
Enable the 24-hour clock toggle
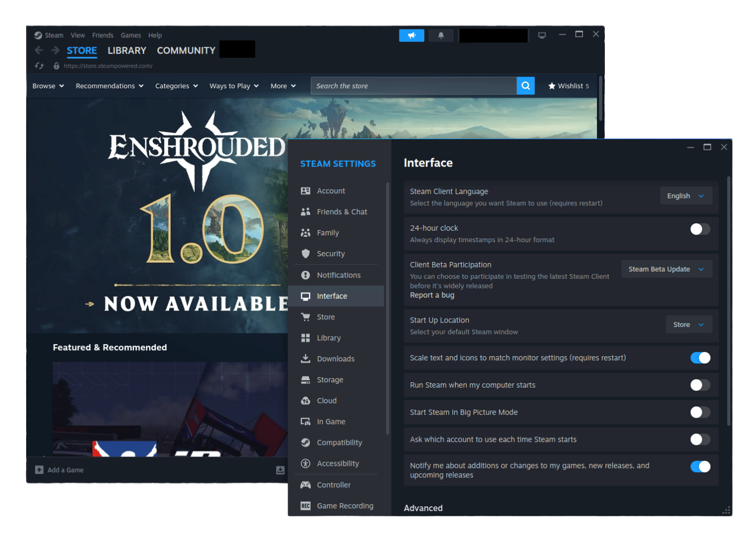(700, 229)
